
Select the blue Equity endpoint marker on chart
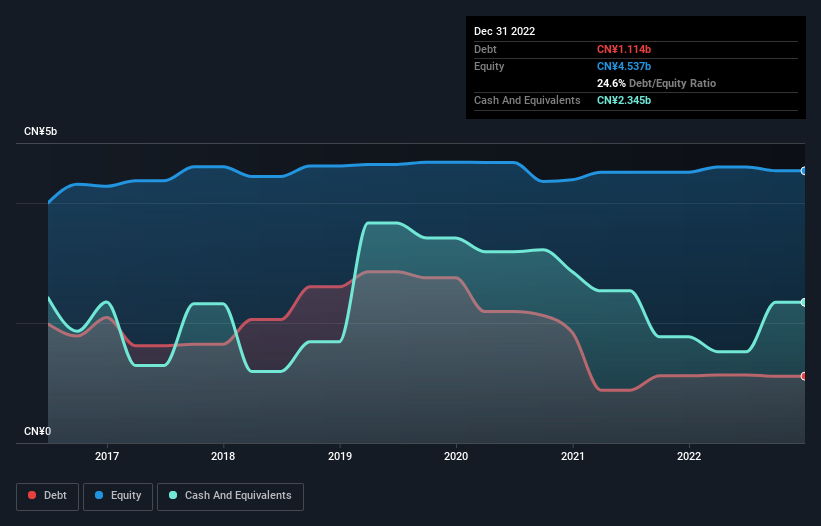[x=804, y=171]
